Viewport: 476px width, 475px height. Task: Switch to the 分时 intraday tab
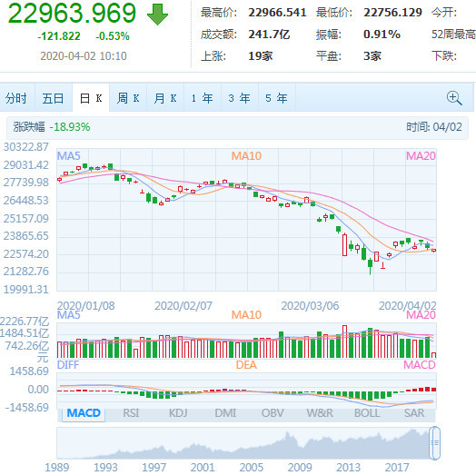tap(15, 98)
